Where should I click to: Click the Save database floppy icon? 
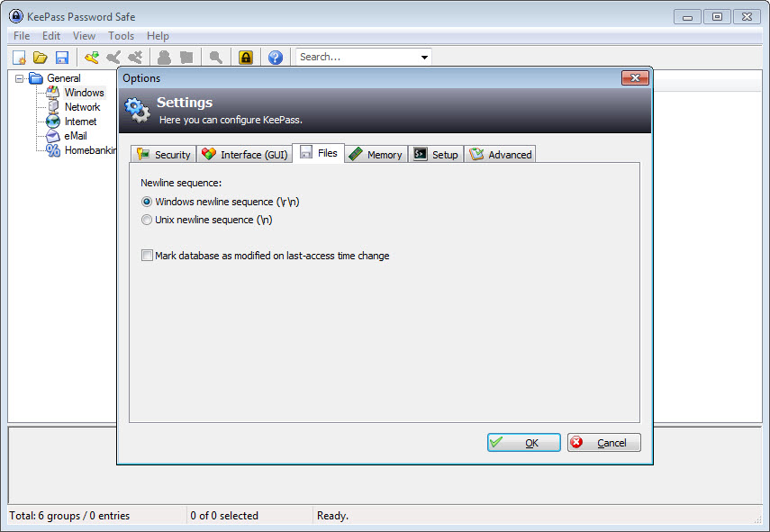coord(62,58)
